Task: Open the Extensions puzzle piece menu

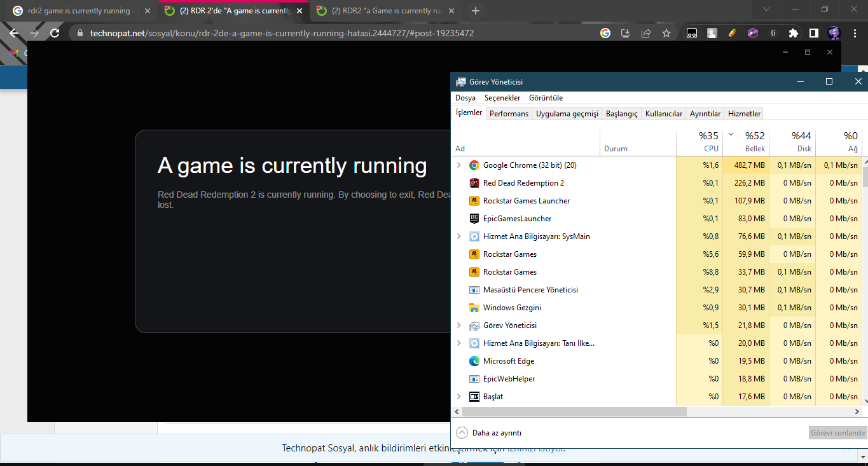Action: pyautogui.click(x=793, y=33)
